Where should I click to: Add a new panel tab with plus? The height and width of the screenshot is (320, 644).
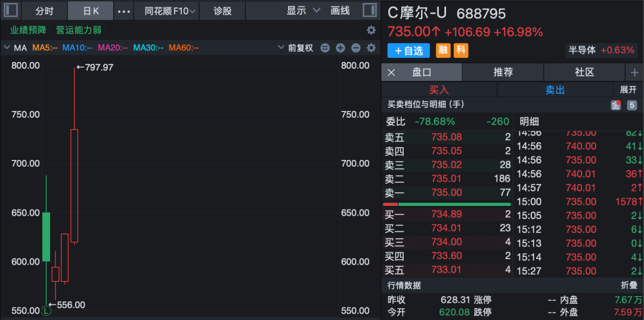634,72
